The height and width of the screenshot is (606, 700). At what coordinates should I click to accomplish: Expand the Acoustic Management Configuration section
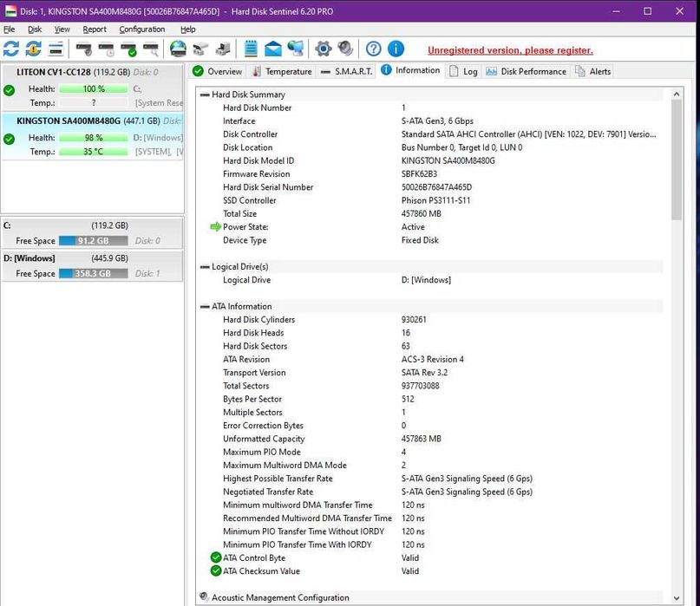pos(205,596)
